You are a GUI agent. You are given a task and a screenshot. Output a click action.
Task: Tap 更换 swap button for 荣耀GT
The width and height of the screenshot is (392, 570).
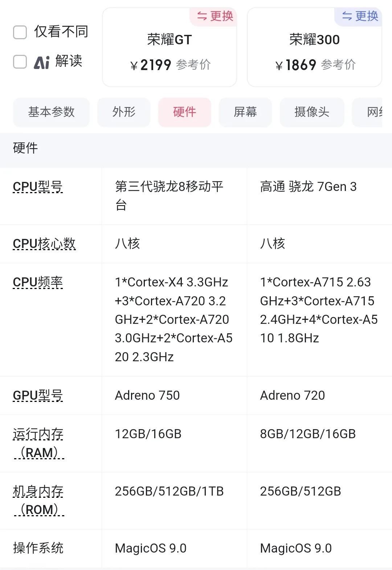point(215,16)
